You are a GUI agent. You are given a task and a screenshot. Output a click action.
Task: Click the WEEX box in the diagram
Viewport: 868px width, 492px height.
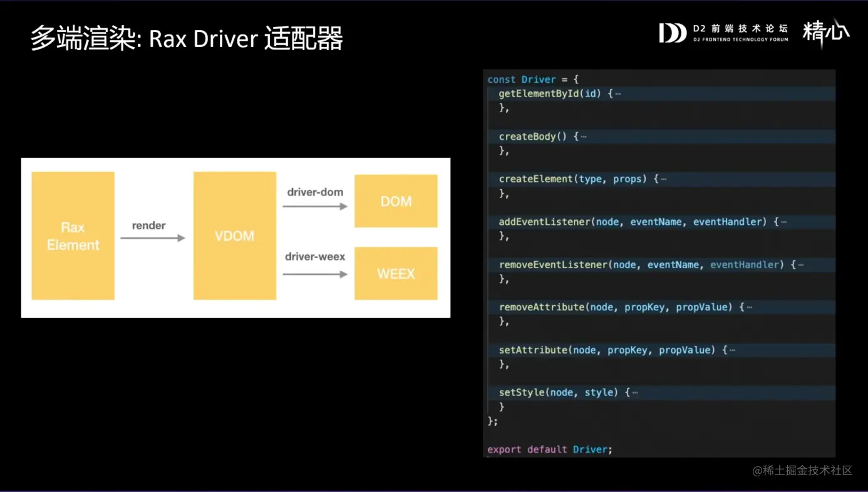tap(396, 273)
